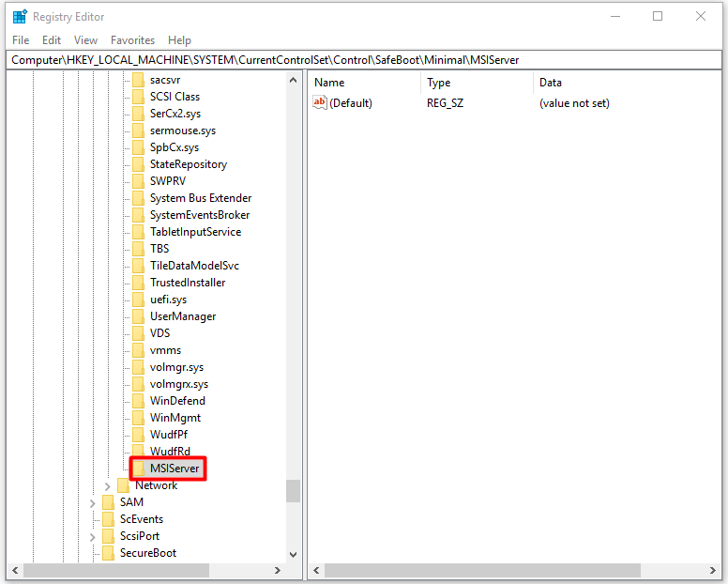The height and width of the screenshot is (584, 728).
Task: Click the Registry Editor app icon
Action: 20,17
